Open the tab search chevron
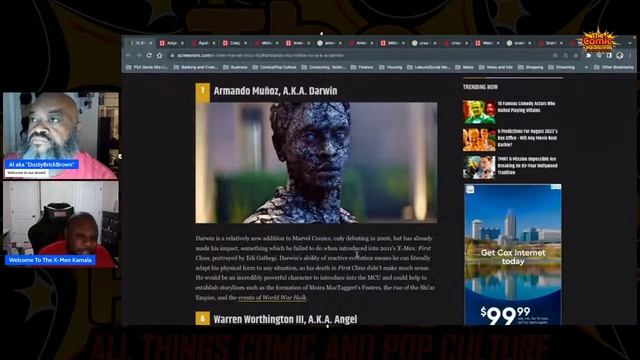The height and width of the screenshot is (360, 640). pos(630,43)
